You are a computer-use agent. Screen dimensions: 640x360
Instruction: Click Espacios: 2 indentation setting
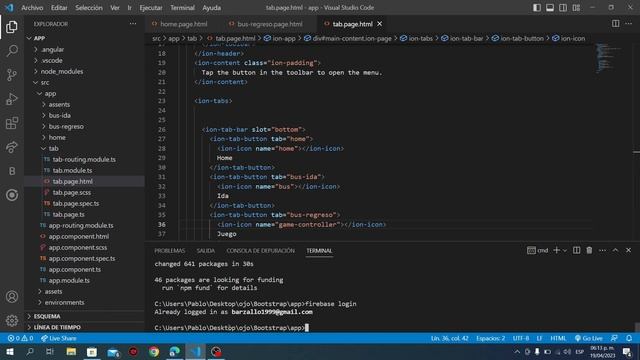(491, 338)
